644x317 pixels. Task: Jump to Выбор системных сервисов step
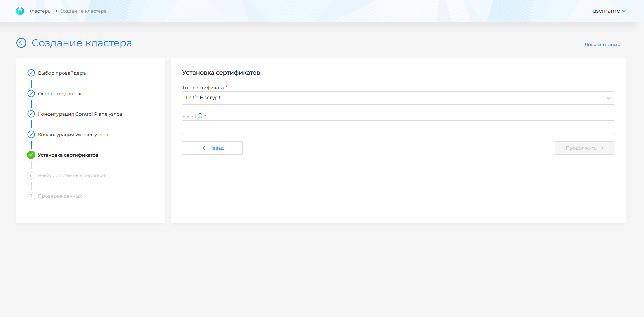(x=72, y=175)
